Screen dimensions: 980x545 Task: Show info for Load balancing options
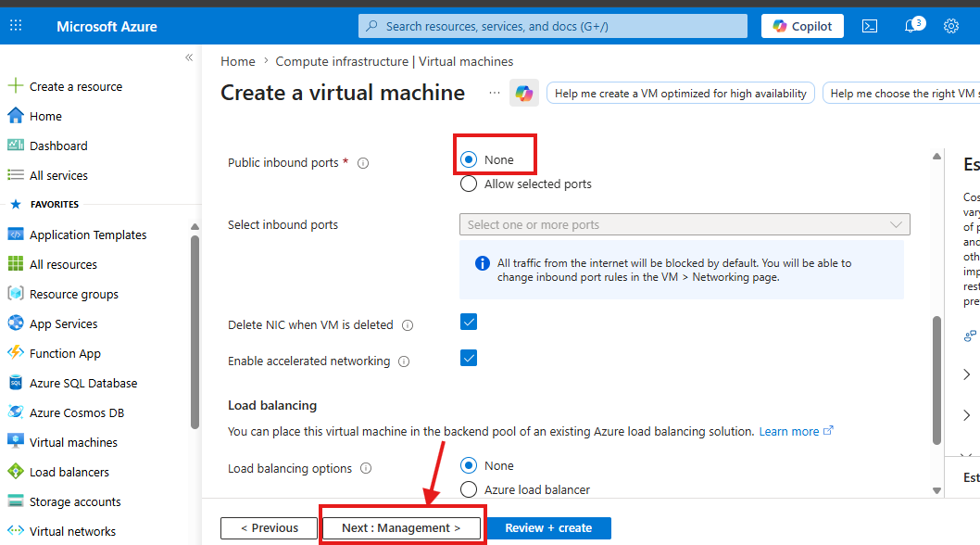[x=366, y=469]
